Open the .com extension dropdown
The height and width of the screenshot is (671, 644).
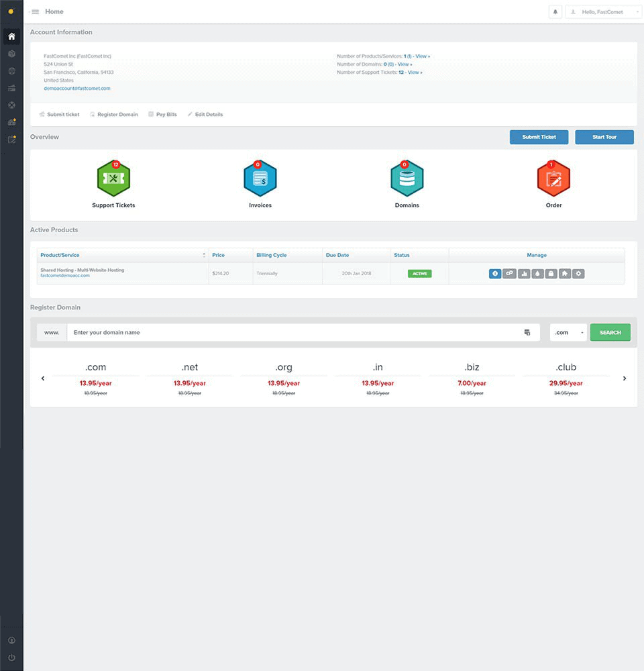(x=568, y=332)
